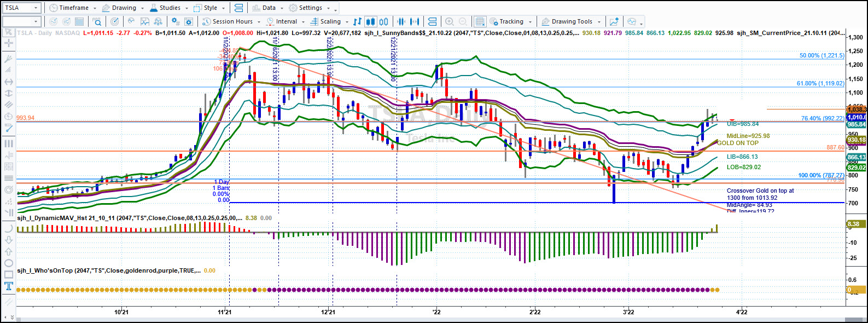This screenshot has height=323, width=868.
Task: Click the stacked panels icon on second toolbar
Action: [x=432, y=21]
